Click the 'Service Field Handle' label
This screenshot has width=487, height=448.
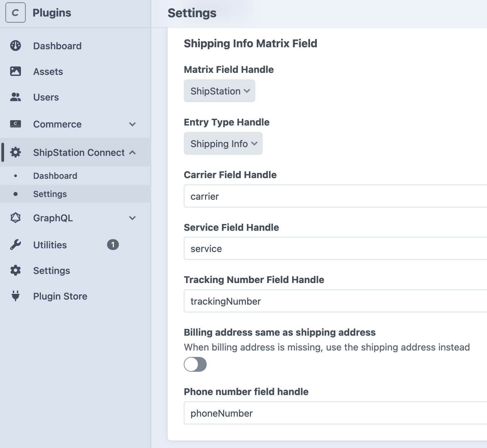[x=231, y=227]
